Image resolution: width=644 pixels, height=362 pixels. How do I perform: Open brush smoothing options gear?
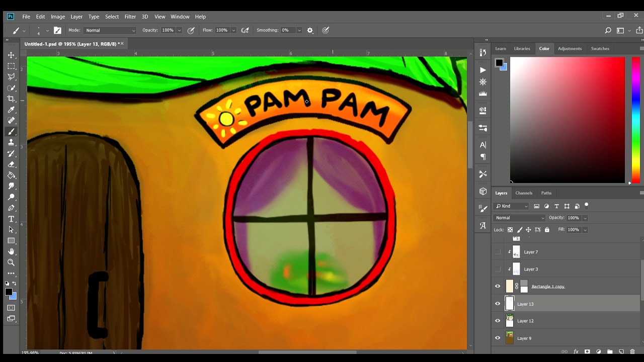pos(310,30)
